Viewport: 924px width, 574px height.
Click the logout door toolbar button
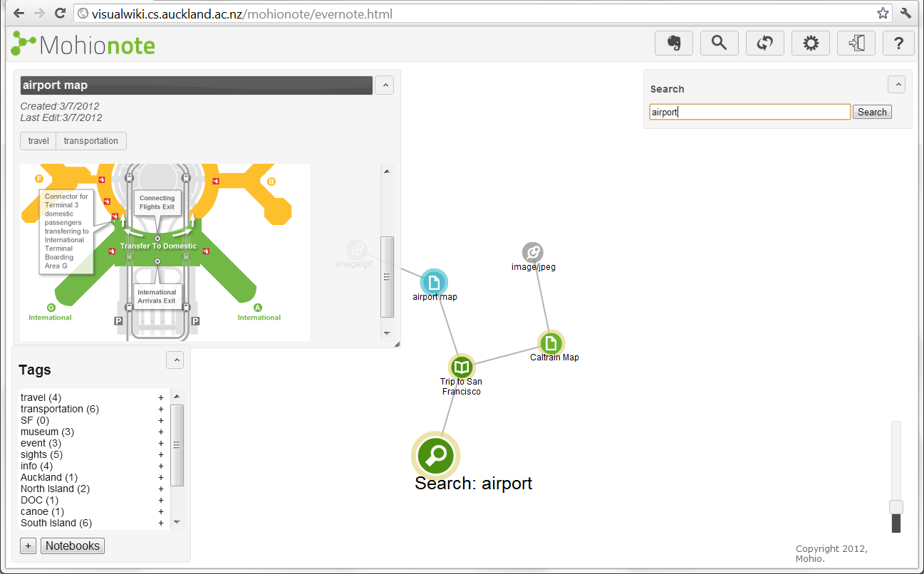point(856,43)
